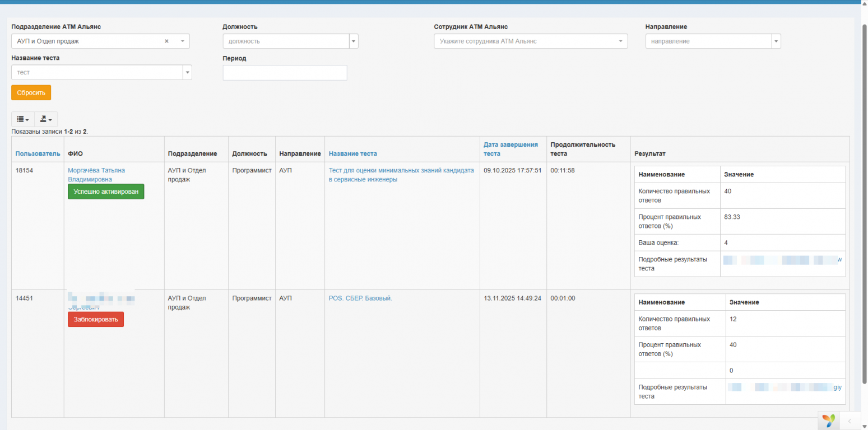Open the 'POS. СБЕР. Базовый.' test link
This screenshot has height=430, width=868.
click(360, 298)
